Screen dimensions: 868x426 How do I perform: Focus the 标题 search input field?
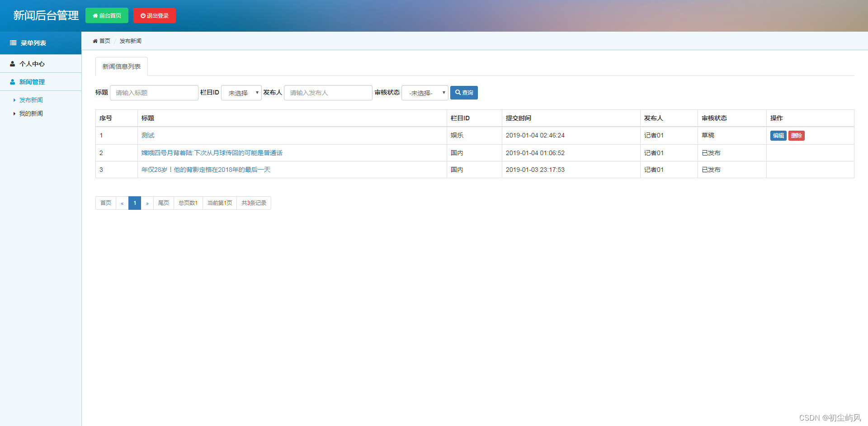coord(154,93)
